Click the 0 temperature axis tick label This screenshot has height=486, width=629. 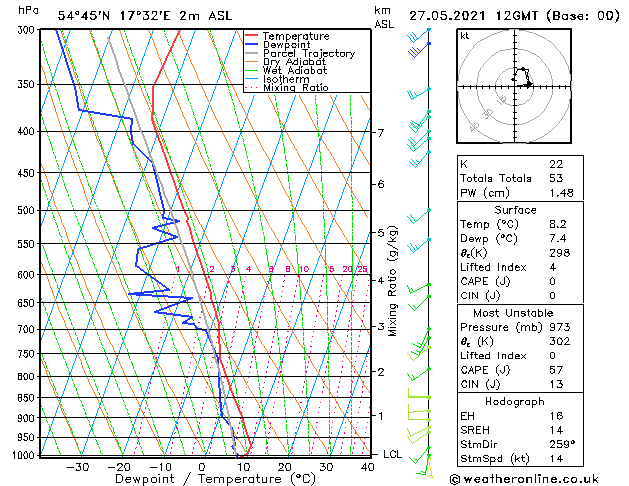click(x=202, y=467)
